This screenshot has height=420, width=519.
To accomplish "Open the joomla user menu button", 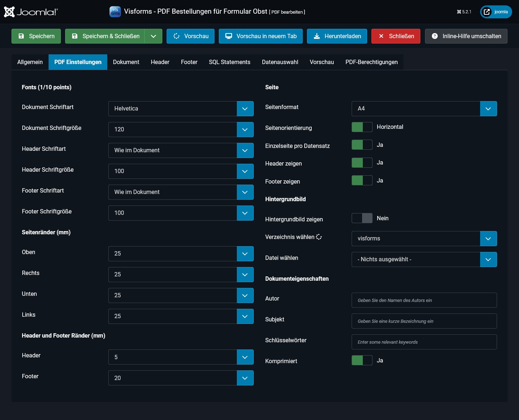I will (496, 12).
